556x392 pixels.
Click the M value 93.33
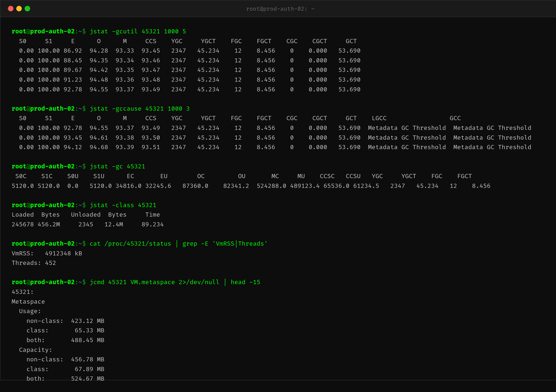point(125,51)
